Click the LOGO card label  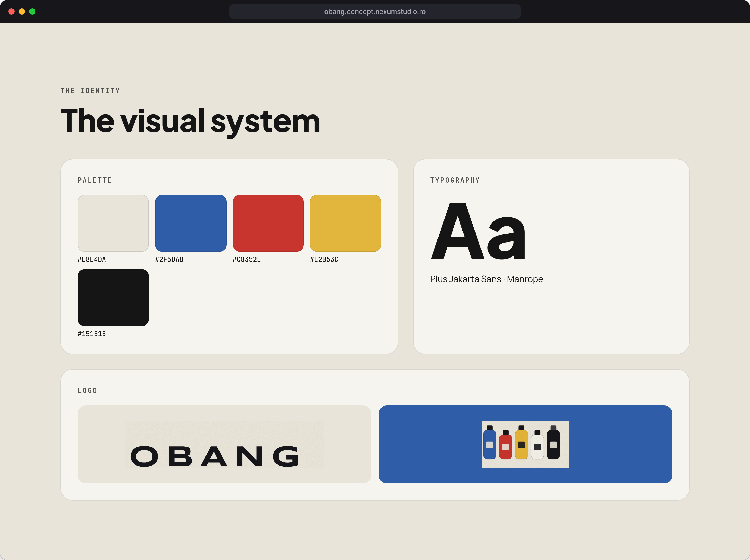click(87, 391)
